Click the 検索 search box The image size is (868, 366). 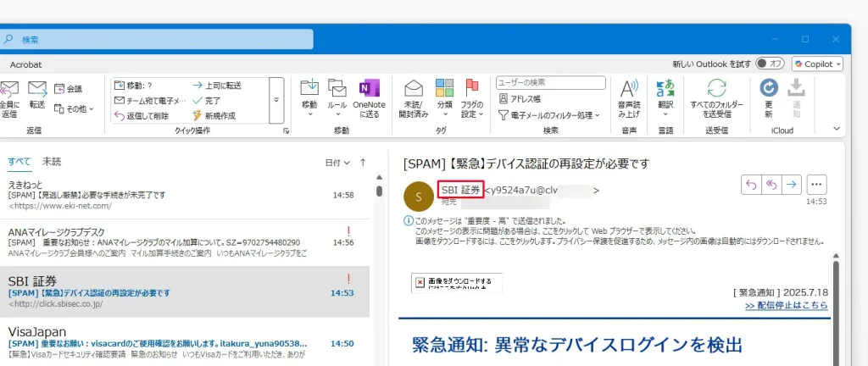pos(157,39)
